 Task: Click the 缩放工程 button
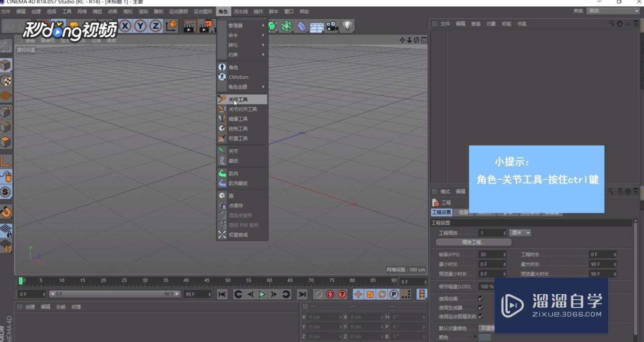click(473, 242)
